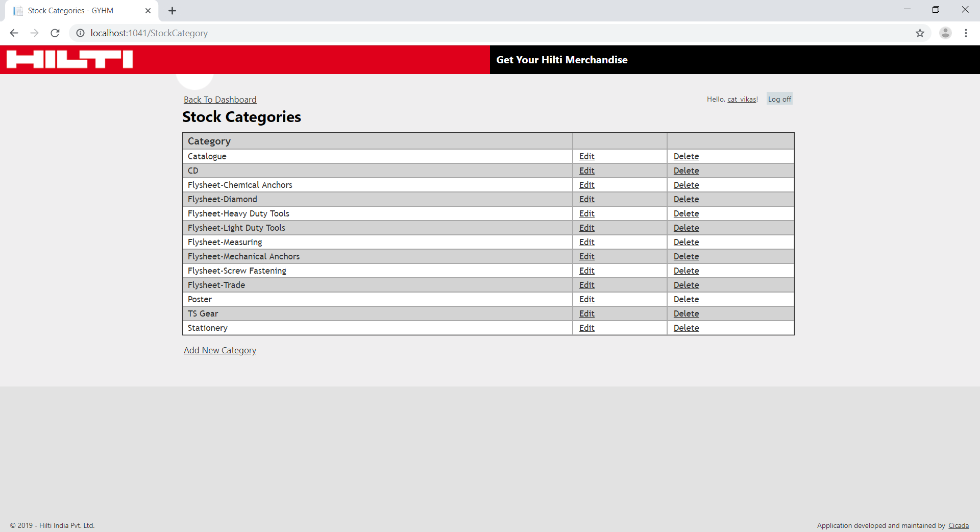Restore down the browser window
The height and width of the screenshot is (532, 980).
coord(936,10)
